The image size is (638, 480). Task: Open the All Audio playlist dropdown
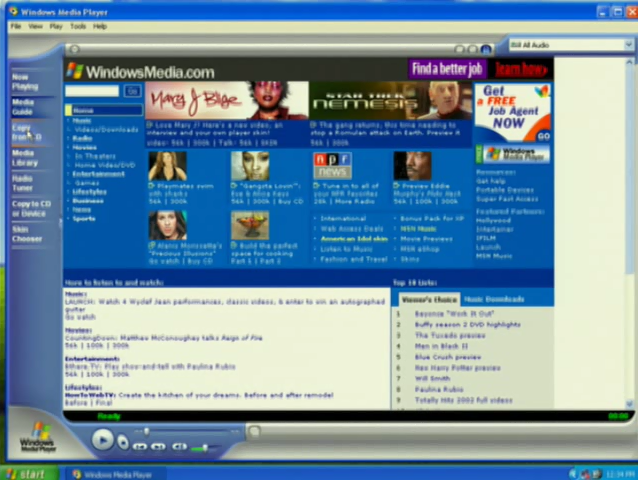coord(628,45)
